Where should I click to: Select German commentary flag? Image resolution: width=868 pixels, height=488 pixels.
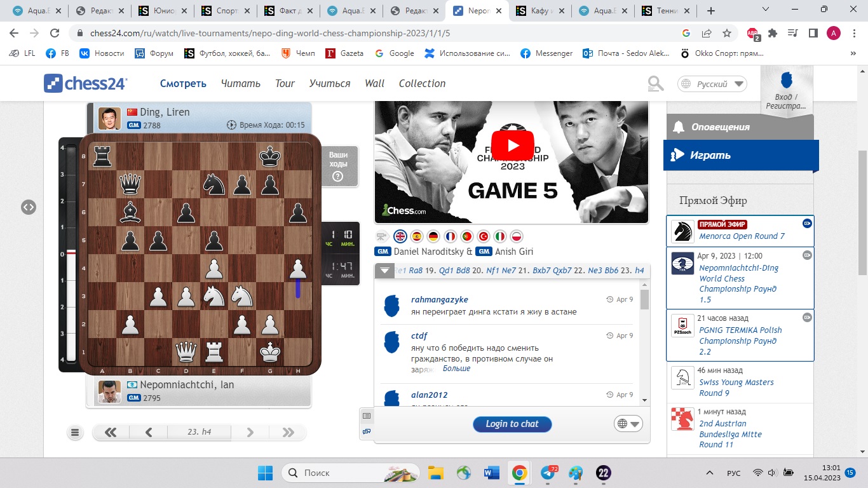tap(433, 236)
